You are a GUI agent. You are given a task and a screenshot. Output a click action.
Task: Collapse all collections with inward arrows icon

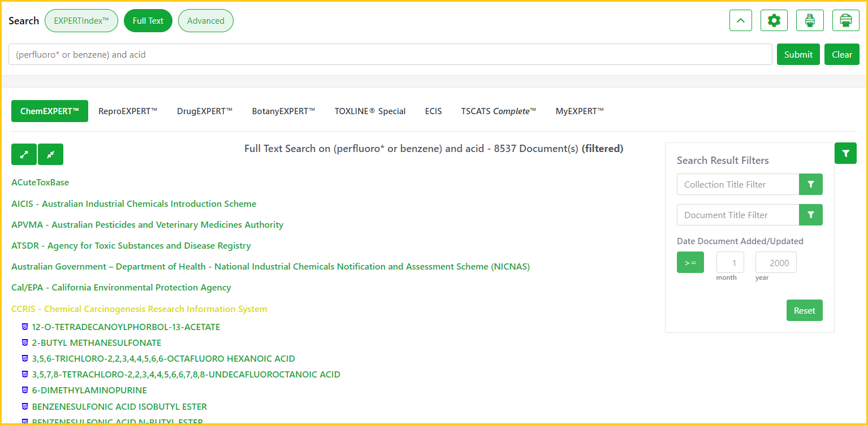pos(50,154)
